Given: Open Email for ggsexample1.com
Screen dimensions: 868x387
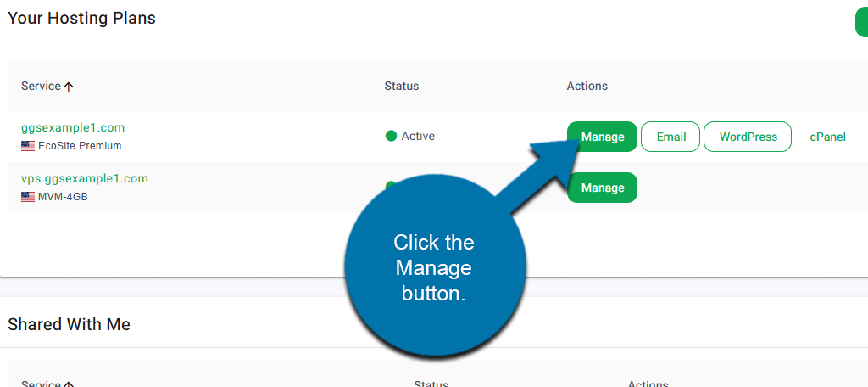Looking at the screenshot, I should (x=670, y=137).
